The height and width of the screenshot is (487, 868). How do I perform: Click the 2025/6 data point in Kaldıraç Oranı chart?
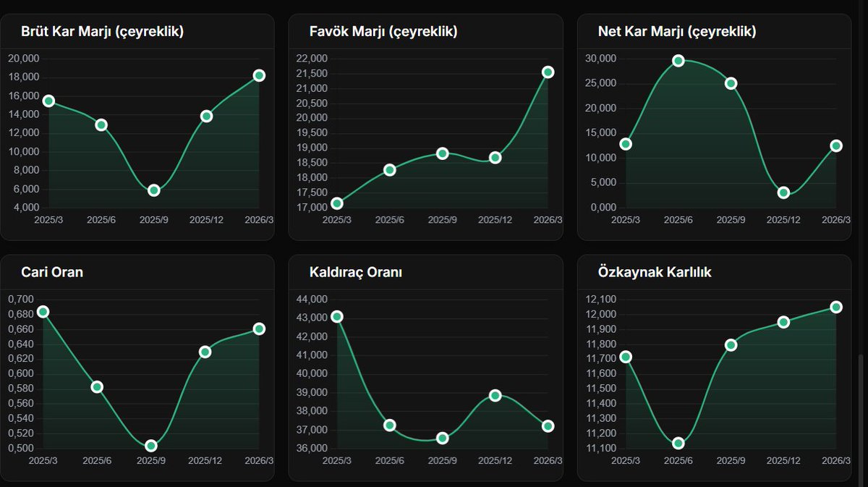pyautogui.click(x=390, y=425)
